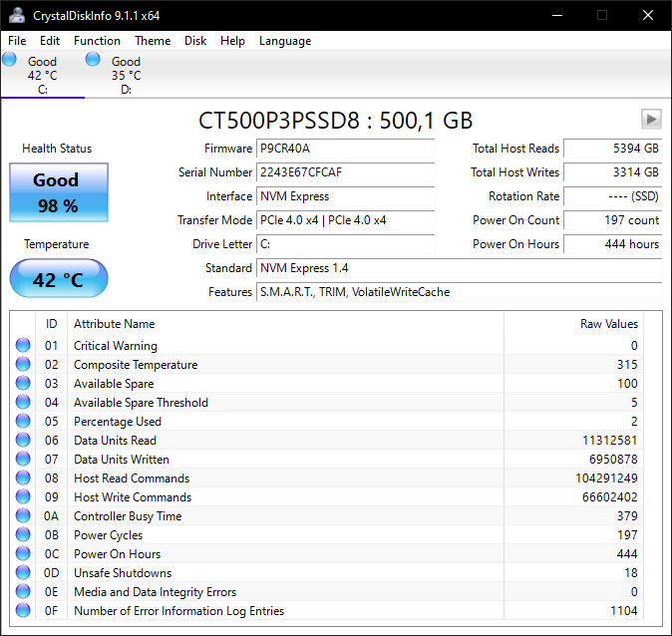Click raw value 11312581

(x=610, y=441)
